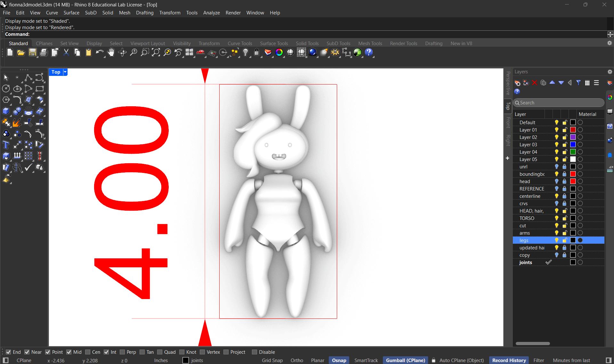Click the Record History button

[509, 360]
